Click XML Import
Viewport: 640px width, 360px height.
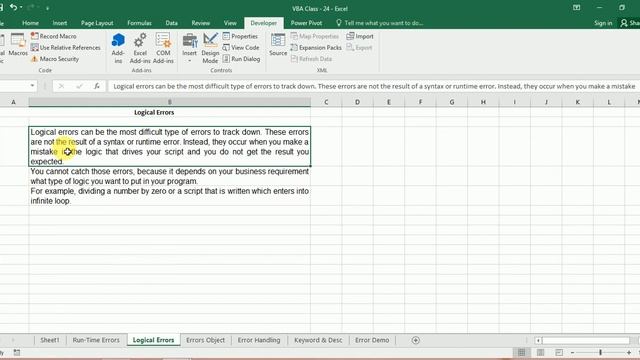(x=360, y=36)
